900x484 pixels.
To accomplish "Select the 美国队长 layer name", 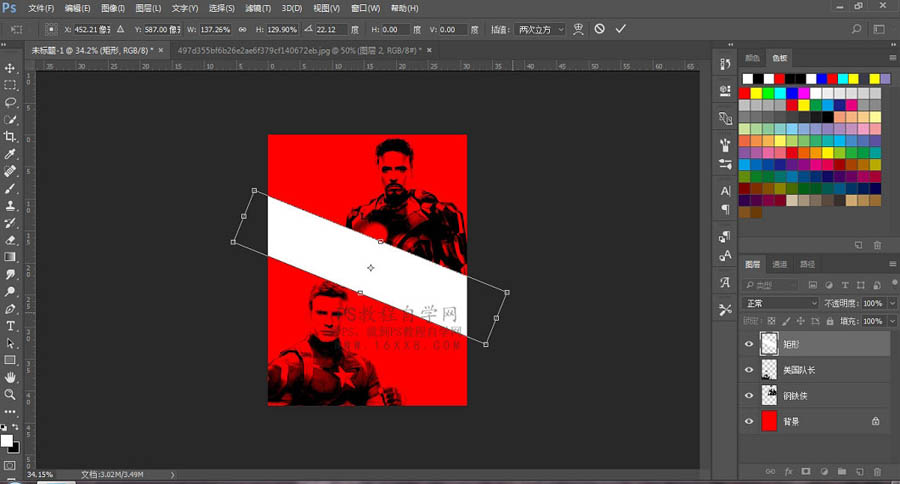I will [x=799, y=370].
